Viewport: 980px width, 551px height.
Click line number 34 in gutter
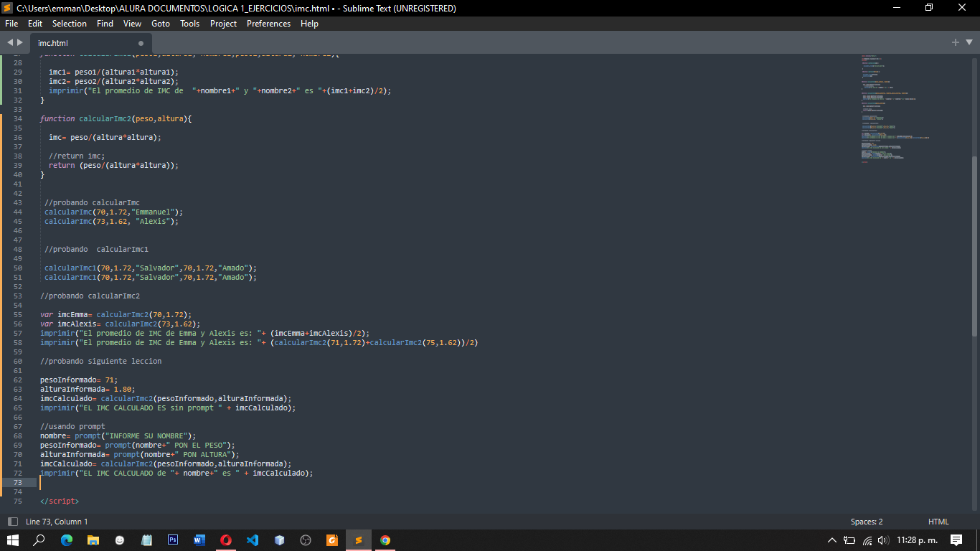[17, 118]
